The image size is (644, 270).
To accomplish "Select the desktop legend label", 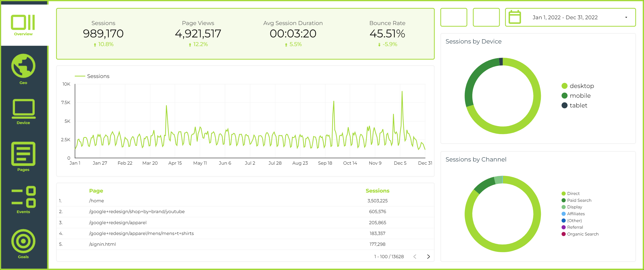I will [582, 86].
